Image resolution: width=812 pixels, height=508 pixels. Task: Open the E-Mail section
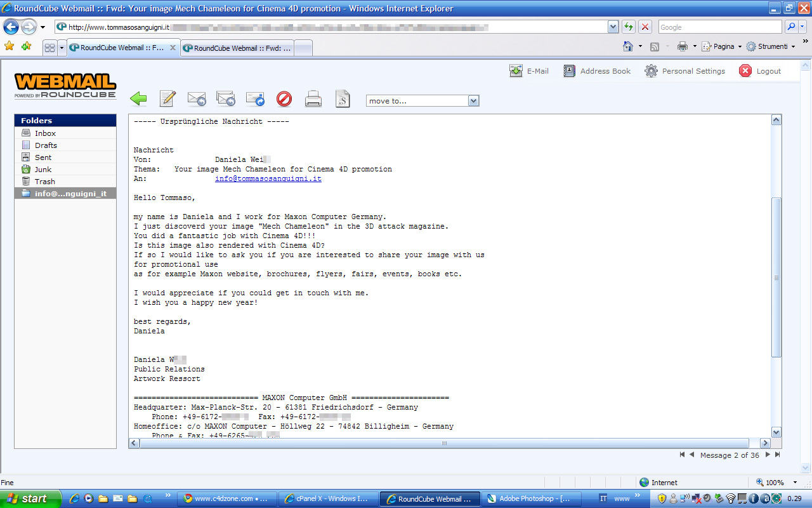(x=529, y=71)
